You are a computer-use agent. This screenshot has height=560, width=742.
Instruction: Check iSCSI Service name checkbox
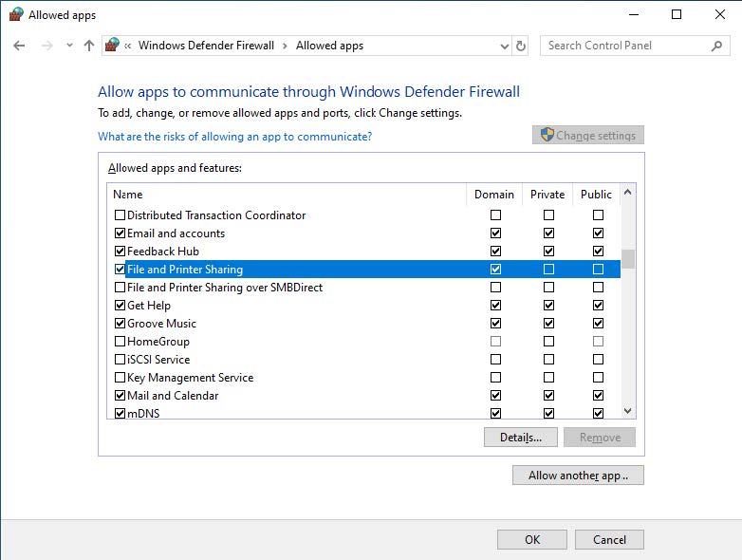(120, 360)
